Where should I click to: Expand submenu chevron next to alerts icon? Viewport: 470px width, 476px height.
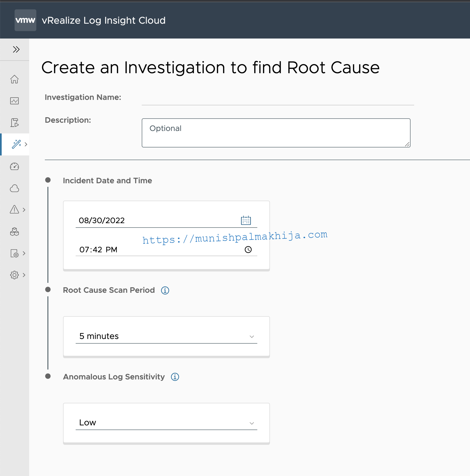pos(24,210)
